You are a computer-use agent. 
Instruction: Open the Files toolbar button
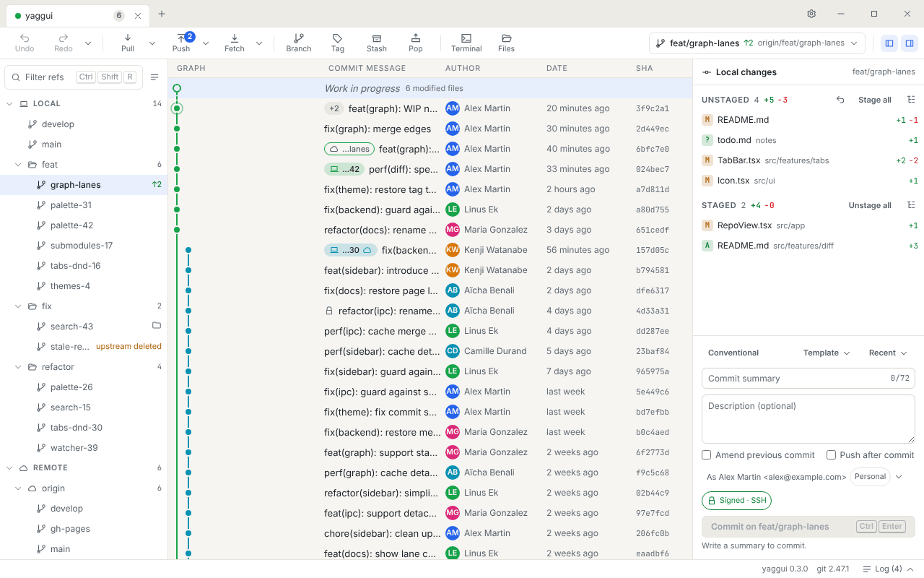pos(507,43)
